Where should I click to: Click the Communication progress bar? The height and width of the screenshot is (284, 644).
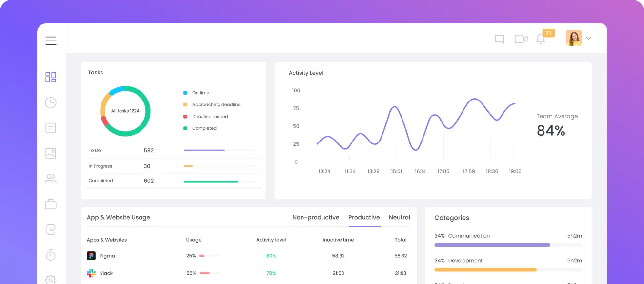[492, 245]
